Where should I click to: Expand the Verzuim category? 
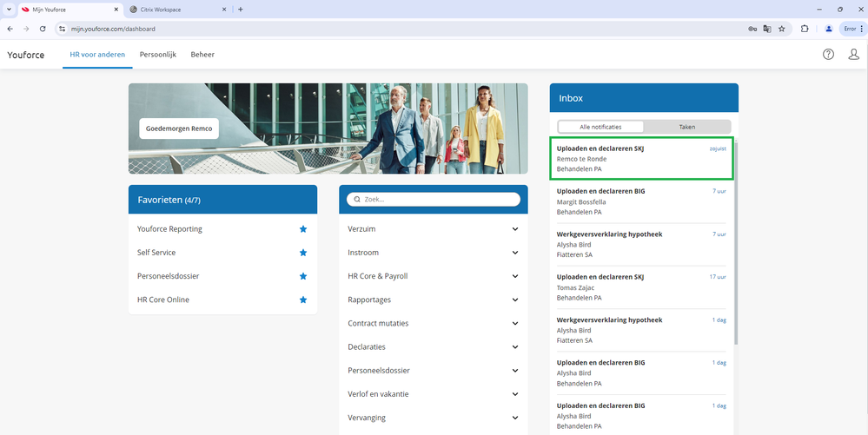pyautogui.click(x=433, y=229)
